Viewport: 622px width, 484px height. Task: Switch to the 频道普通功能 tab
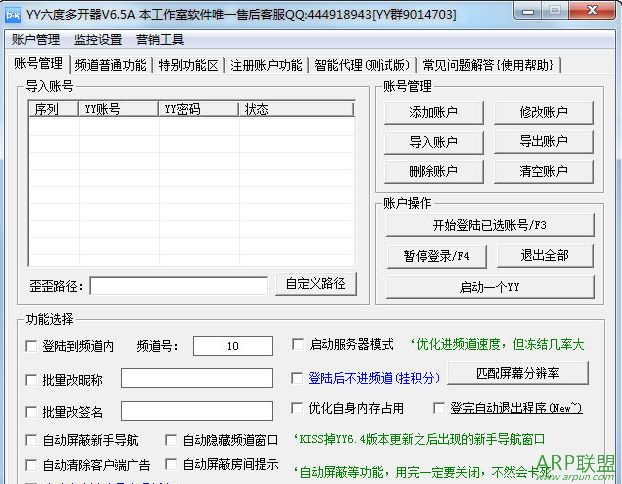(111, 65)
